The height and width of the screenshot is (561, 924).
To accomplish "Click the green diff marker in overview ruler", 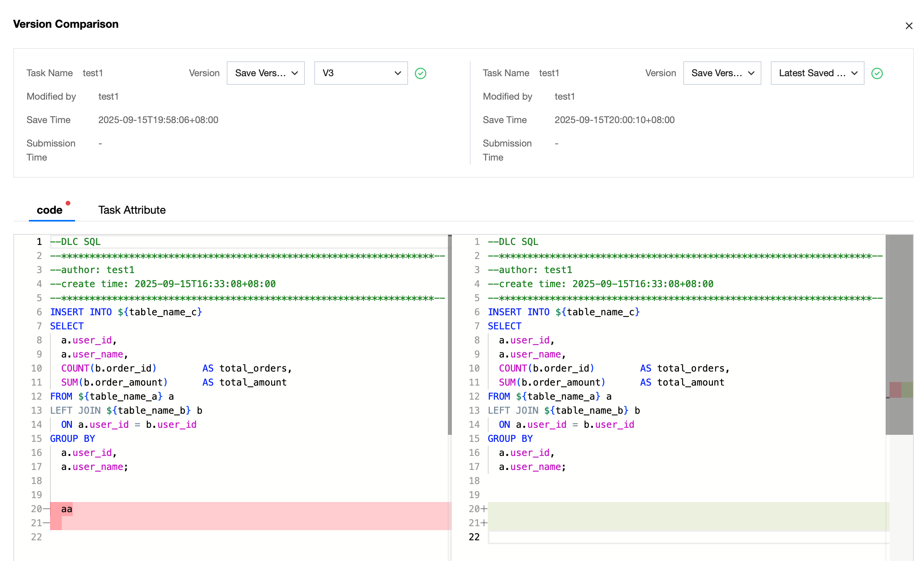I will pos(907,389).
